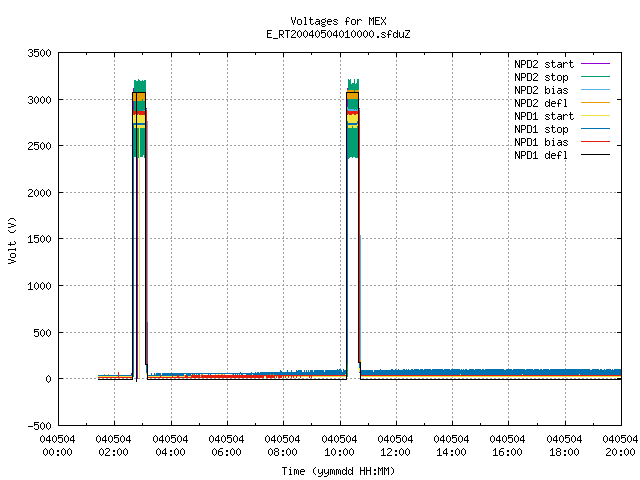Viewport: 640px width, 480px height.
Task: Click the 040504 18:00 time tick label
Action: [564, 446]
